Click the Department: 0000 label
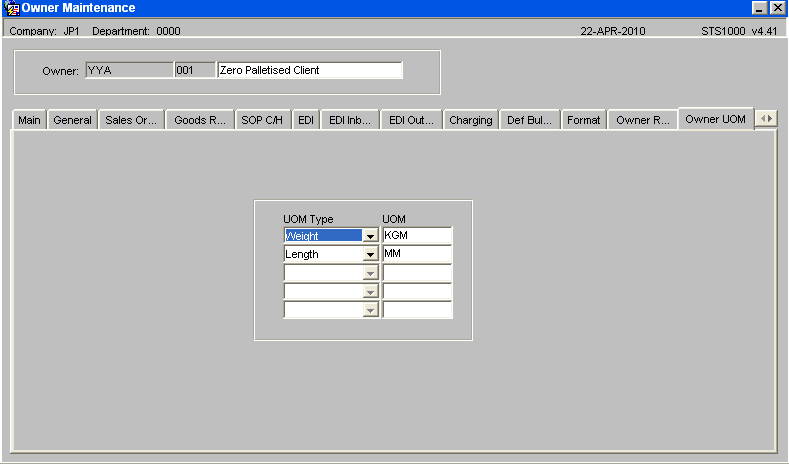 (136, 31)
